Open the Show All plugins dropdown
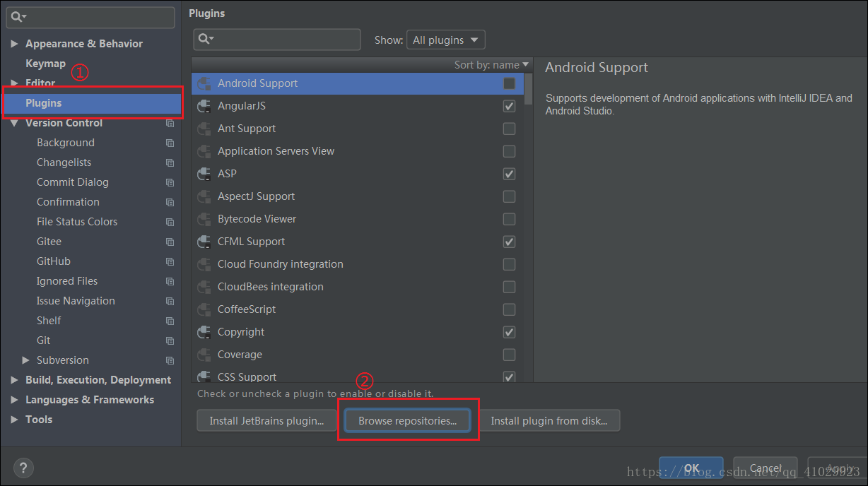Viewport: 868px width, 486px height. click(445, 40)
